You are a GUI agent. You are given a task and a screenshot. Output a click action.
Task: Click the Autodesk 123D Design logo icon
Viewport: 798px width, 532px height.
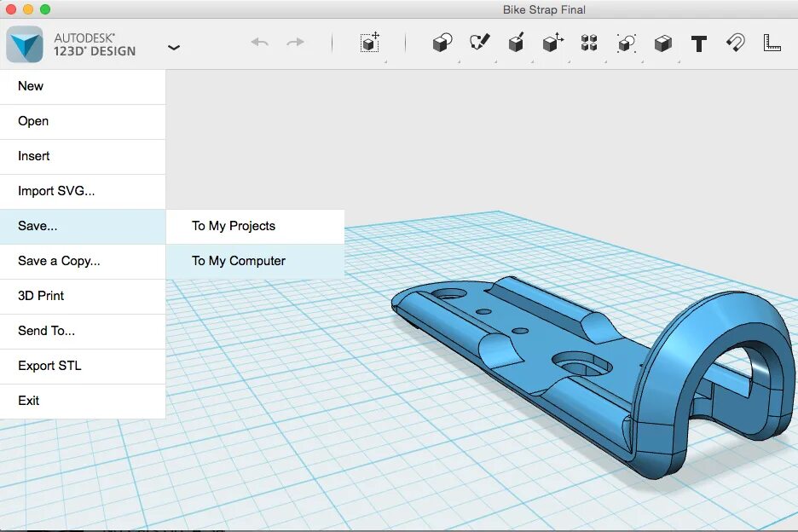click(25, 44)
